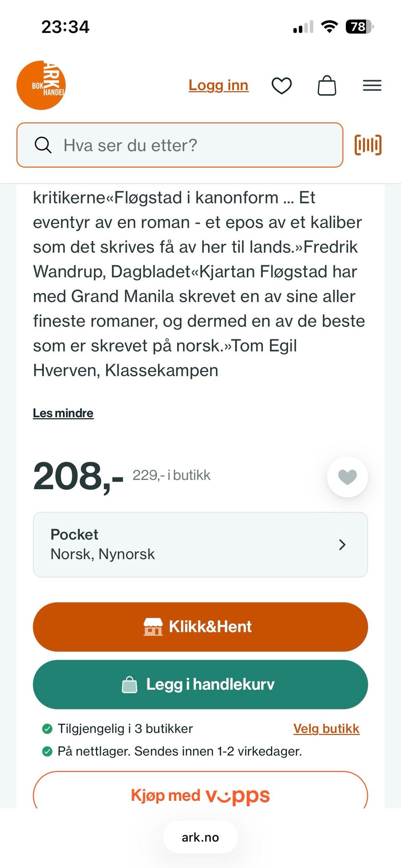Click the store icon inside Klikk&Hent button

[x=153, y=626]
